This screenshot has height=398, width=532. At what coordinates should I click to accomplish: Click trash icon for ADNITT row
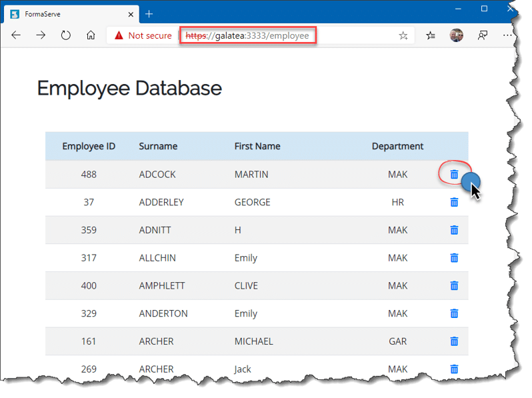click(x=454, y=230)
